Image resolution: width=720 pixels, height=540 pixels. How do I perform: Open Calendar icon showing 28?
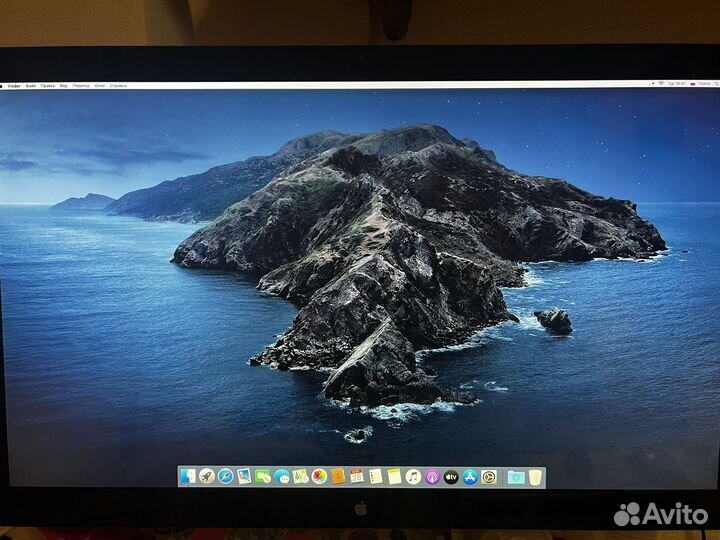pyautogui.click(x=357, y=477)
